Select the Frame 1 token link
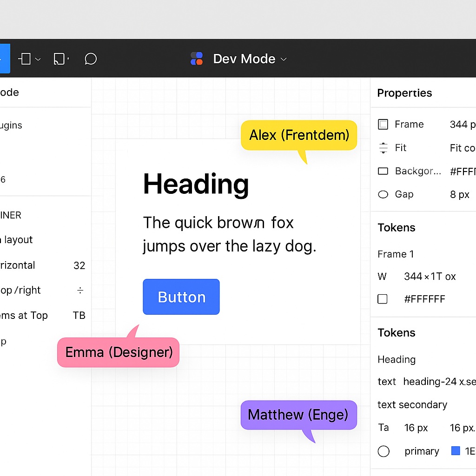The width and height of the screenshot is (476, 476). 396,254
